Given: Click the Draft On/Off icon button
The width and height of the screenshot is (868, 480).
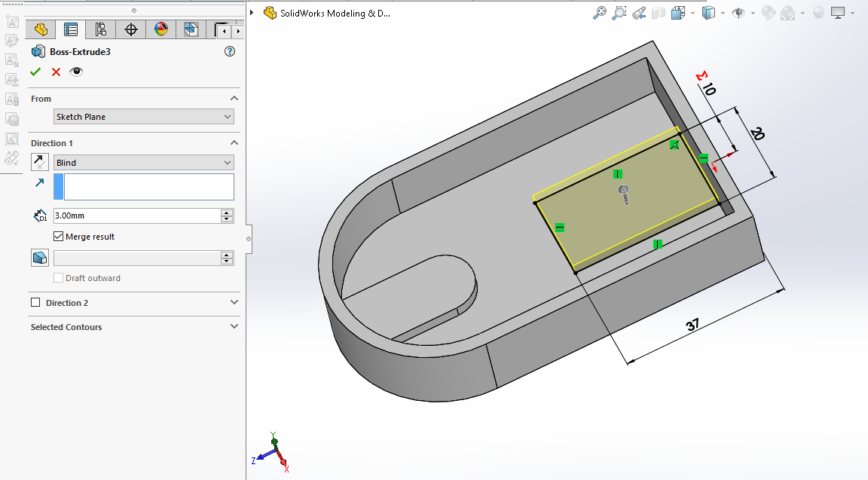Looking at the screenshot, I should pyautogui.click(x=39, y=258).
